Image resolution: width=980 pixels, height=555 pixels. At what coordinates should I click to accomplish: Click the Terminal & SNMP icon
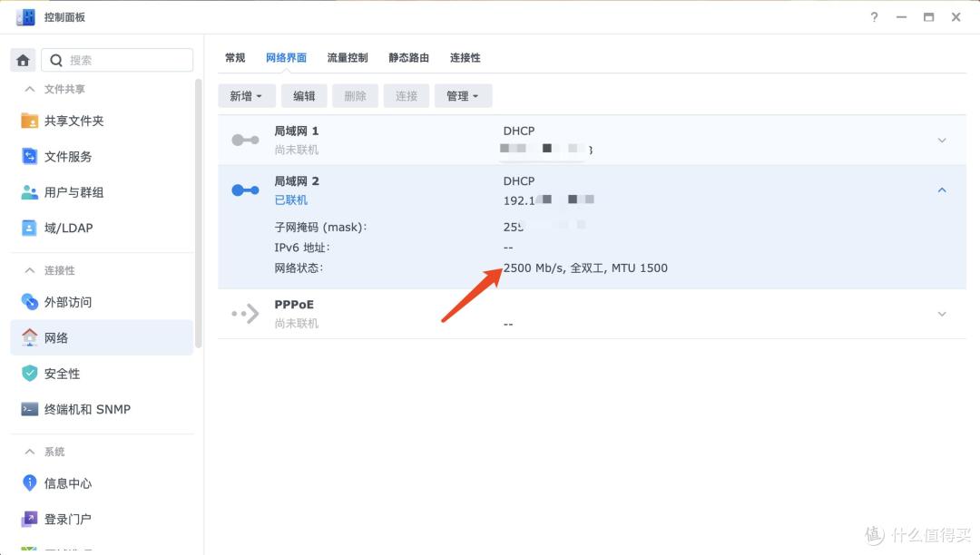click(x=29, y=409)
